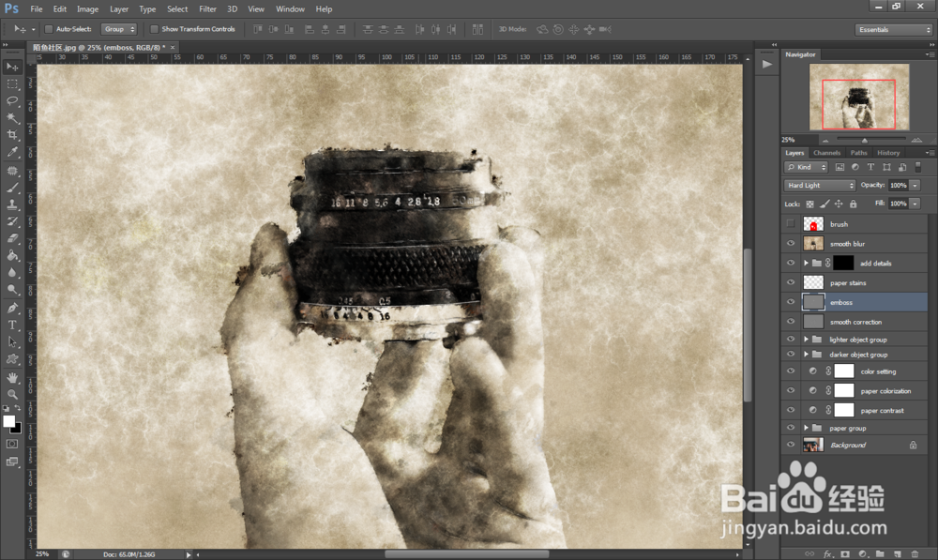The width and height of the screenshot is (938, 560).
Task: Select the Brush tool
Action: [x=12, y=188]
